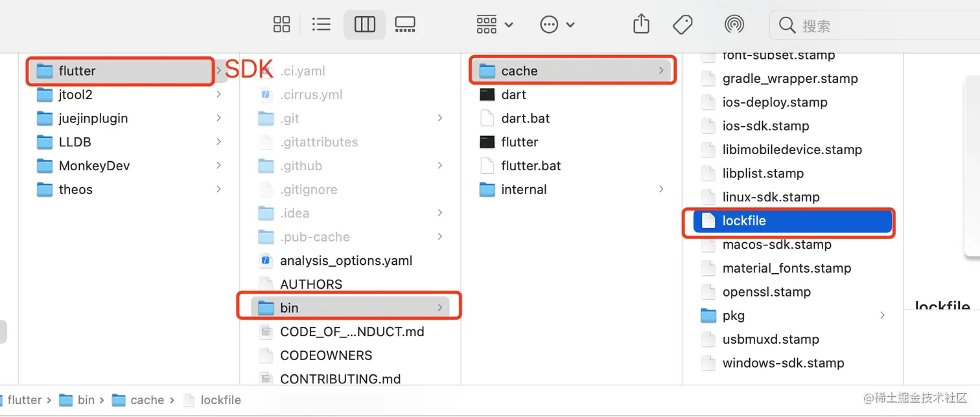Select the dart.bat file
This screenshot has height=417, width=980.
point(572,118)
